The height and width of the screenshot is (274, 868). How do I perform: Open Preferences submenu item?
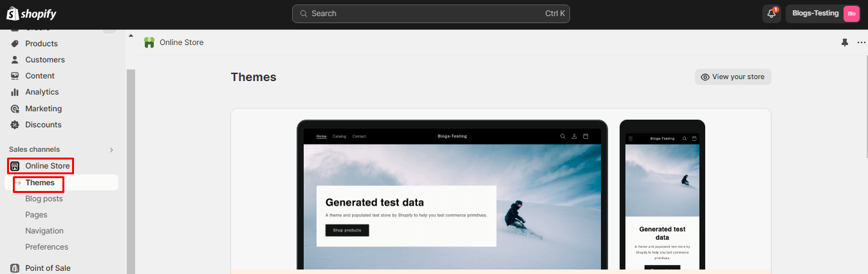tap(46, 247)
